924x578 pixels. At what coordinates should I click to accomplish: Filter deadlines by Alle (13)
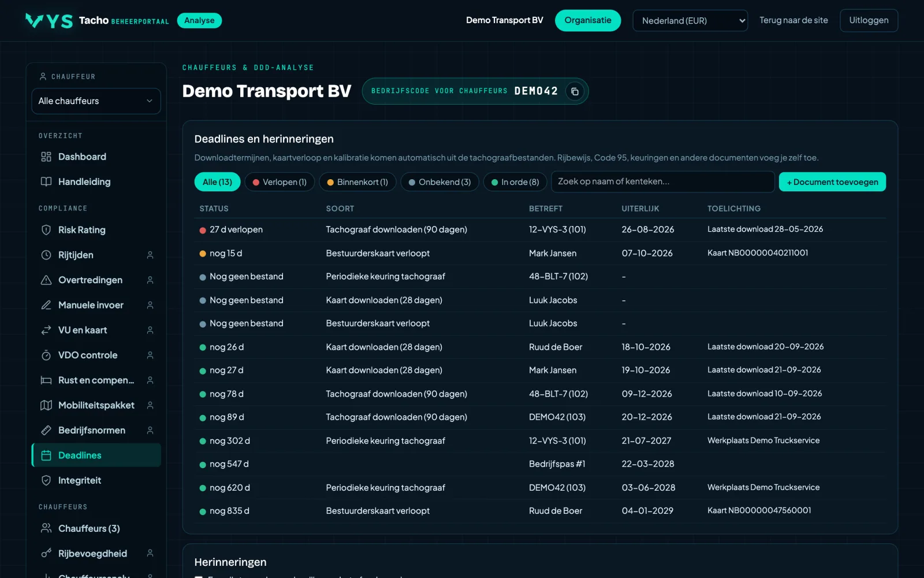[217, 182]
